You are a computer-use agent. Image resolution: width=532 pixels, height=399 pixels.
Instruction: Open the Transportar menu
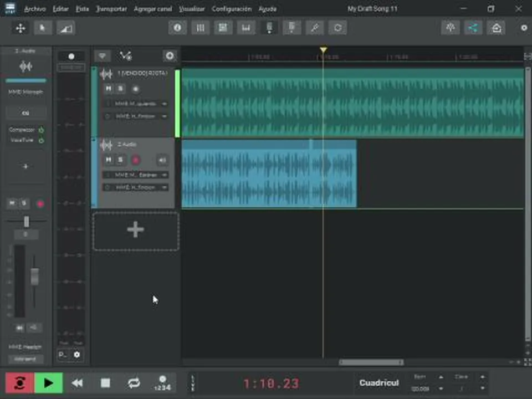tap(111, 9)
